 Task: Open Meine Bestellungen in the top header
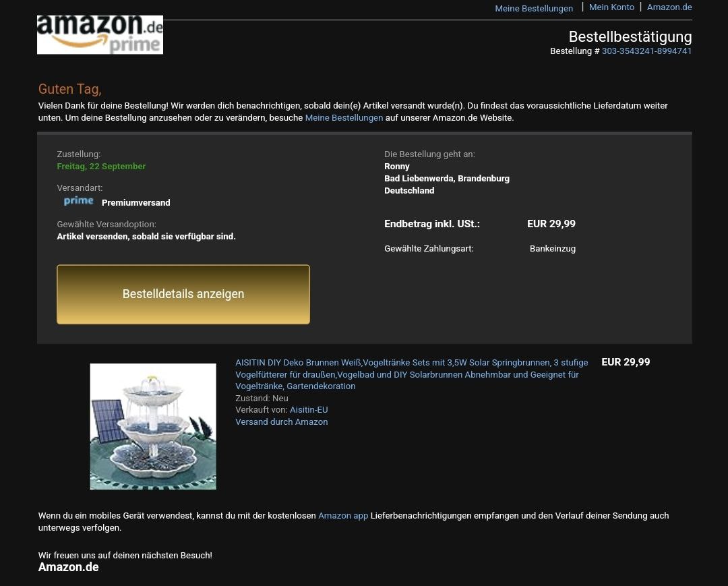click(x=534, y=8)
